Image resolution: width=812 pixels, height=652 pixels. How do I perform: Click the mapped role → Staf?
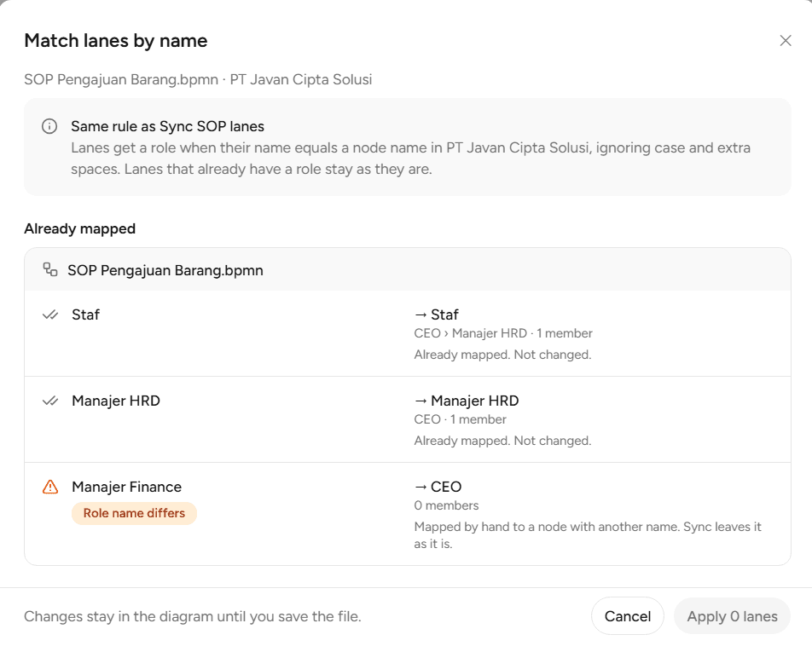tap(437, 314)
